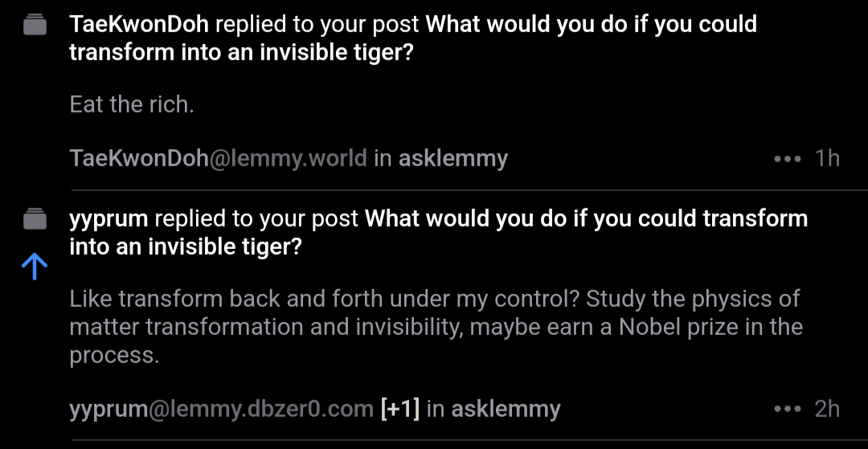
Task: Open TaeKwonDoh's profile from the bold header name
Action: (x=139, y=24)
